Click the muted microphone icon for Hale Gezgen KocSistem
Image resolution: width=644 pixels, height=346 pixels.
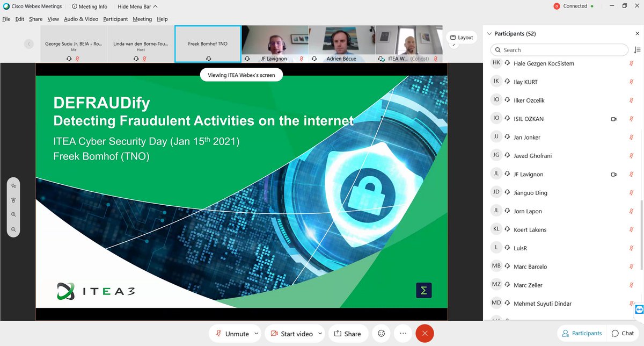[x=632, y=63]
